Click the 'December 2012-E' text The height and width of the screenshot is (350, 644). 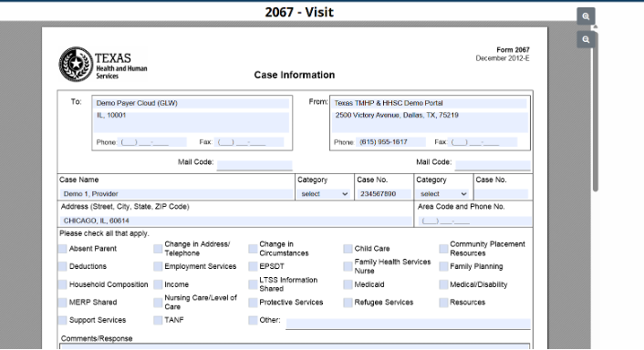click(503, 58)
